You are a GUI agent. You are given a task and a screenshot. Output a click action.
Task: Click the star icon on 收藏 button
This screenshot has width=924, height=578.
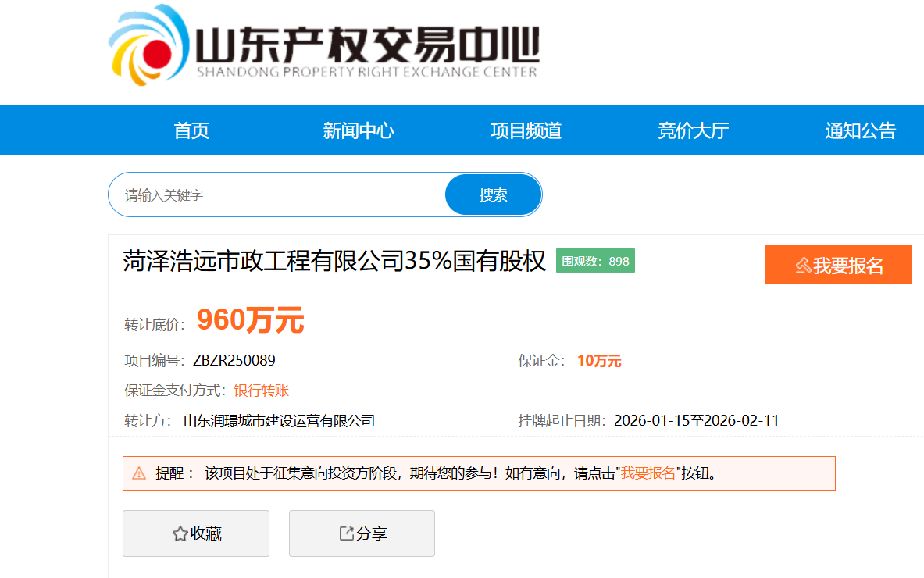[180, 534]
